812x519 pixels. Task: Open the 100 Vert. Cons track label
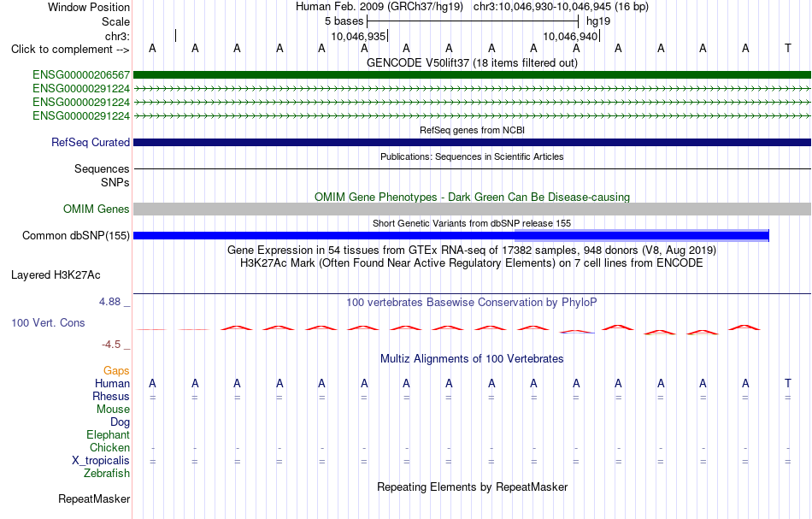point(48,322)
